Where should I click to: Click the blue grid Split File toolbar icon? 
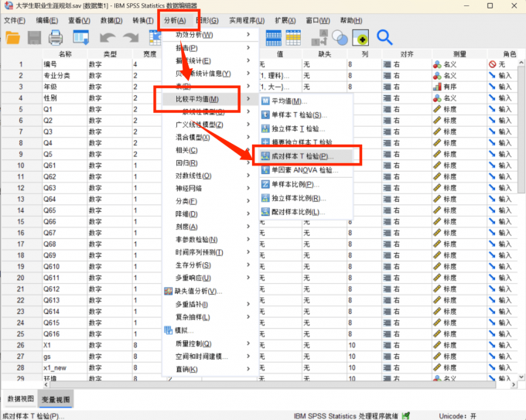point(273,38)
